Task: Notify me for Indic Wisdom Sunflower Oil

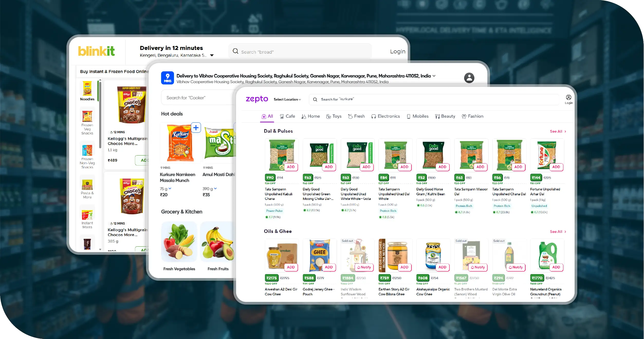Action: pos(364,267)
